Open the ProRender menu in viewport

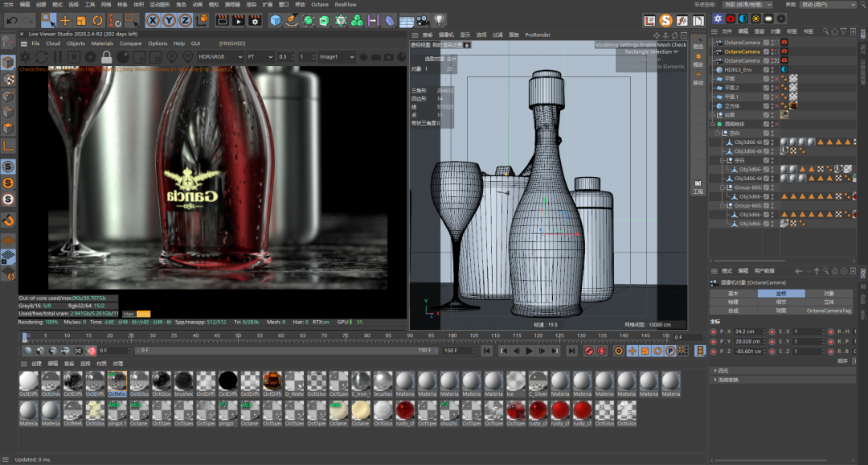(538, 35)
